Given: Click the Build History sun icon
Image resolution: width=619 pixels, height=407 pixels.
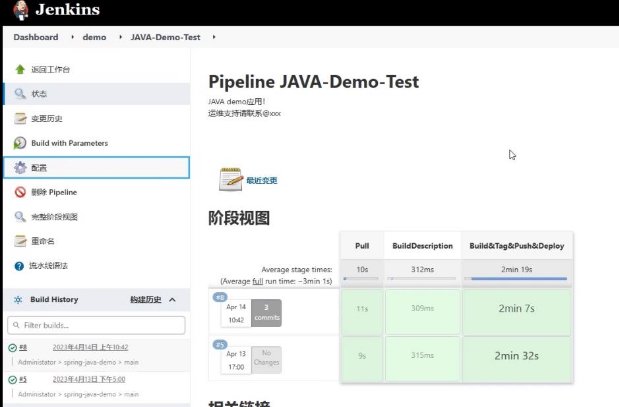Looking at the screenshot, I should click(x=18, y=300).
